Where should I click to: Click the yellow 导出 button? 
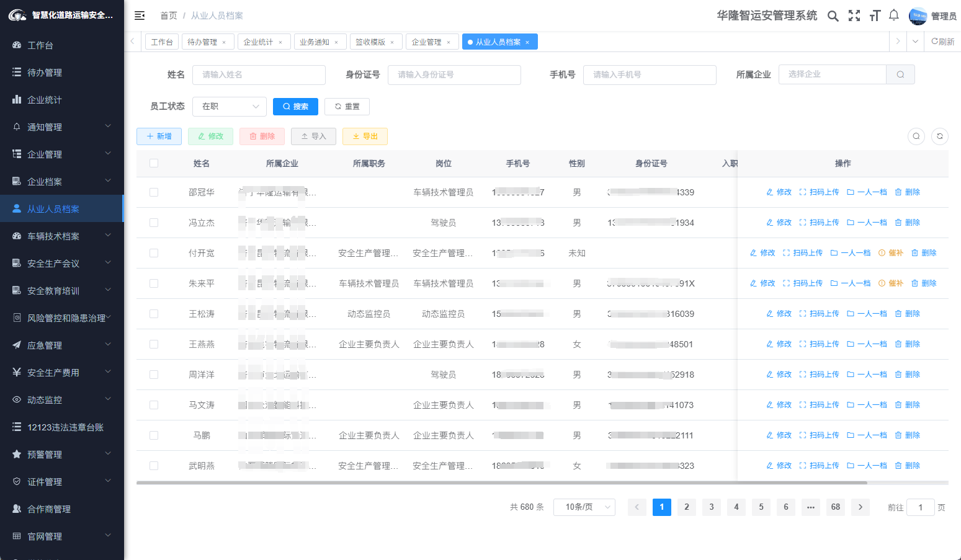(365, 136)
